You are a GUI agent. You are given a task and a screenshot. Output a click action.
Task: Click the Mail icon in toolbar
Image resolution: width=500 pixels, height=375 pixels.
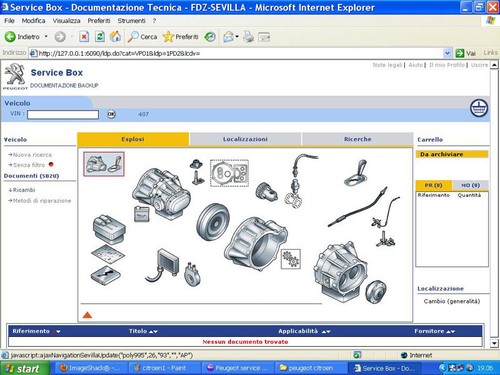pos(229,37)
